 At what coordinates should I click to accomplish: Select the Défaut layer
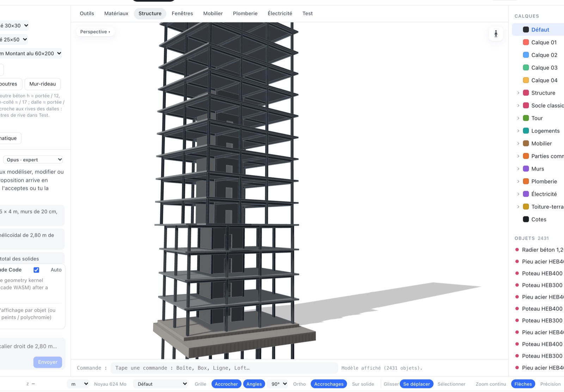pyautogui.click(x=538, y=30)
